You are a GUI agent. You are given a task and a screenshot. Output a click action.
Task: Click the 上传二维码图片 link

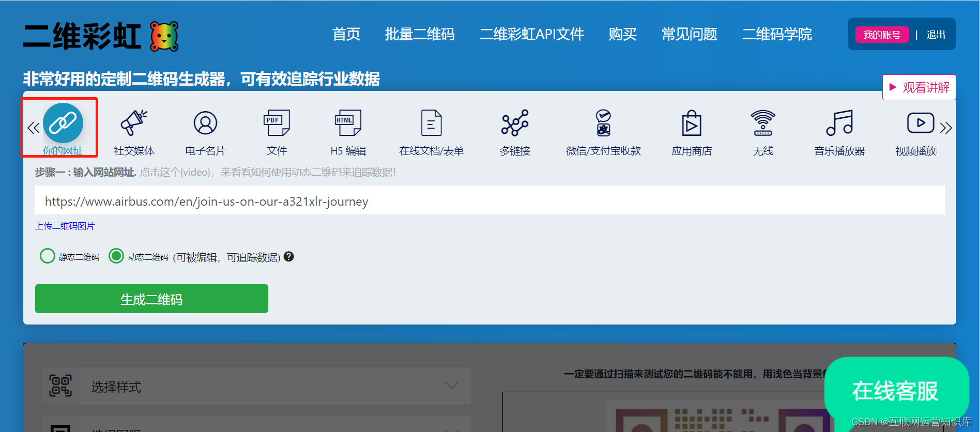[65, 226]
